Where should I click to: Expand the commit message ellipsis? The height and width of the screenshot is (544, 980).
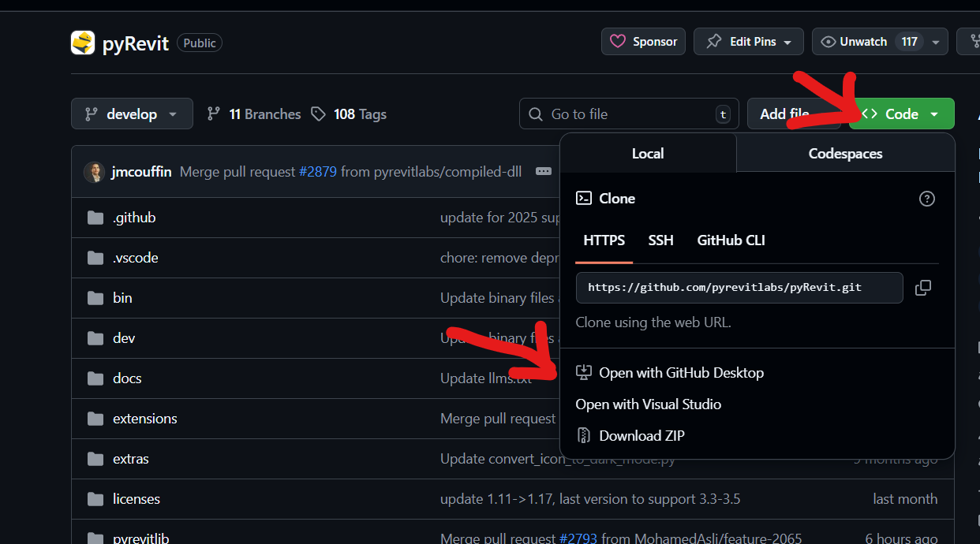[543, 171]
